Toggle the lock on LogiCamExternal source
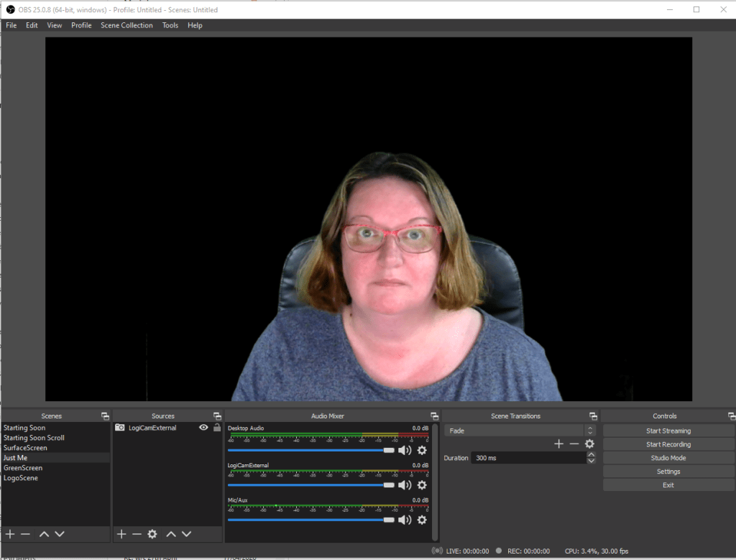The width and height of the screenshot is (736, 560). 216,428
